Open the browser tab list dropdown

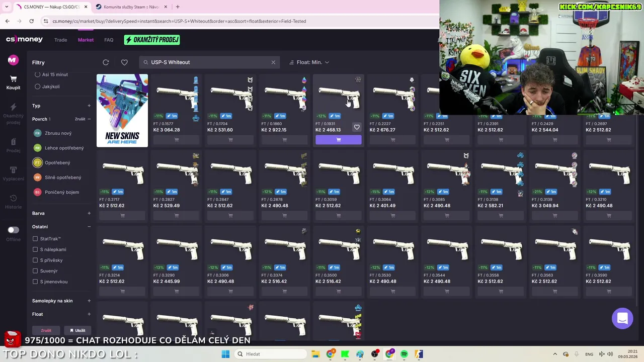pyautogui.click(x=6, y=7)
